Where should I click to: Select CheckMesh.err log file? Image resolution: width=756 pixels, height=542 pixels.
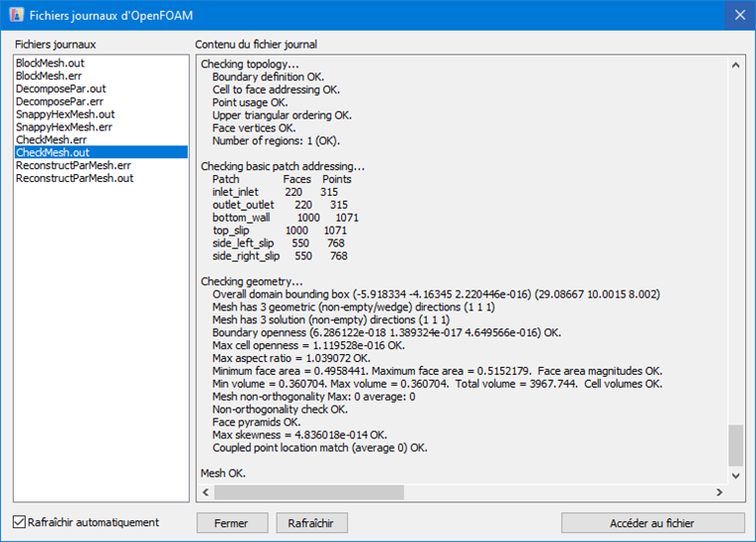pos(51,140)
